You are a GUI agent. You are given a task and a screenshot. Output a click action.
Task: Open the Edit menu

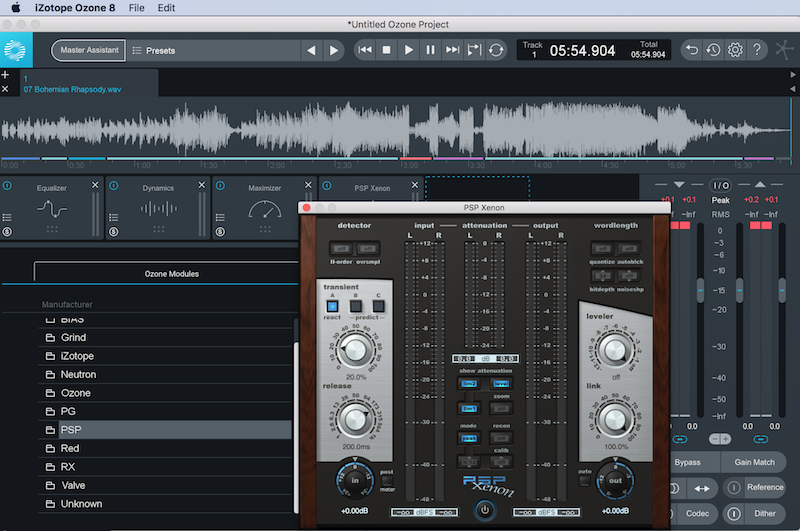coord(166,8)
